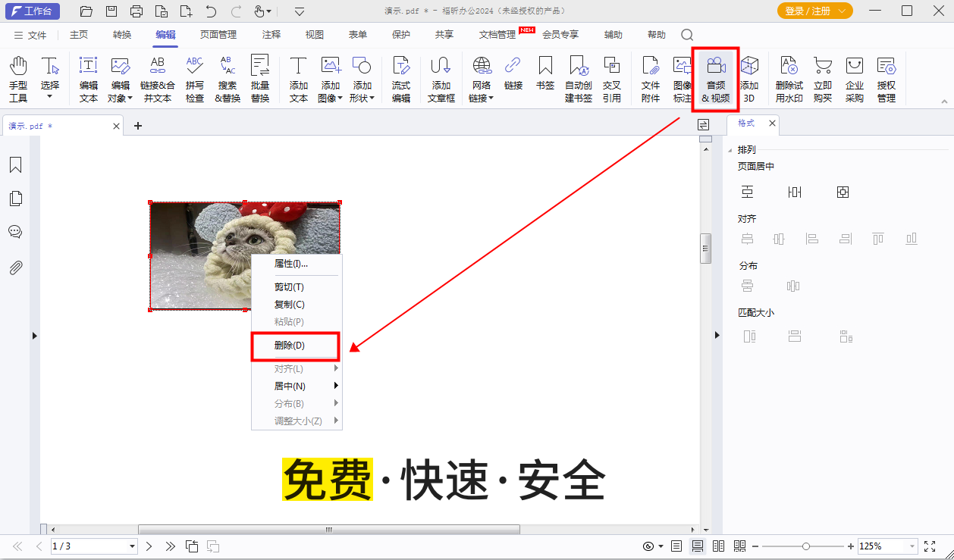The width and height of the screenshot is (954, 560).
Task: Click the Audio & Video (音频&视频) icon
Action: coord(715,78)
